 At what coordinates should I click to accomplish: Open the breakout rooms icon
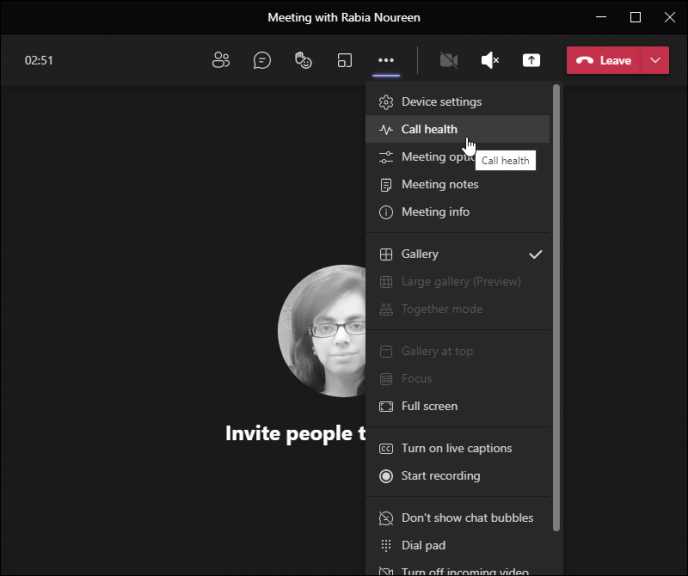point(344,60)
